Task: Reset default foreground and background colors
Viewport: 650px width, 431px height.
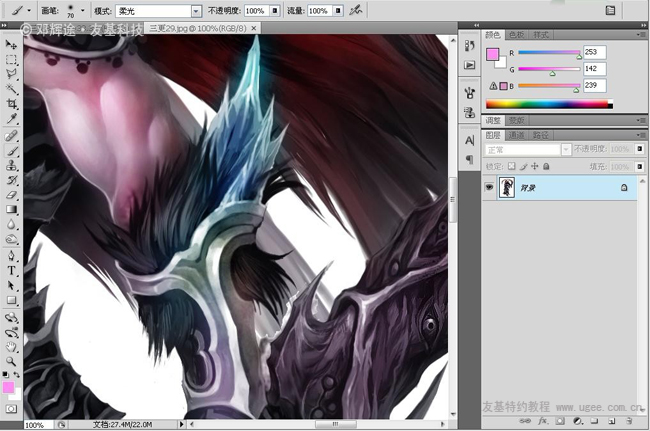Action: tap(5, 374)
